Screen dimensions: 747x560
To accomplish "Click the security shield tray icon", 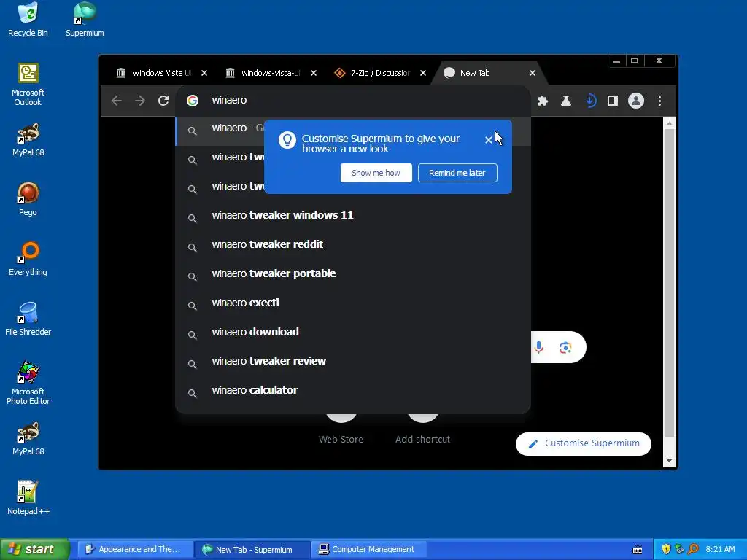I will click(x=666, y=550).
